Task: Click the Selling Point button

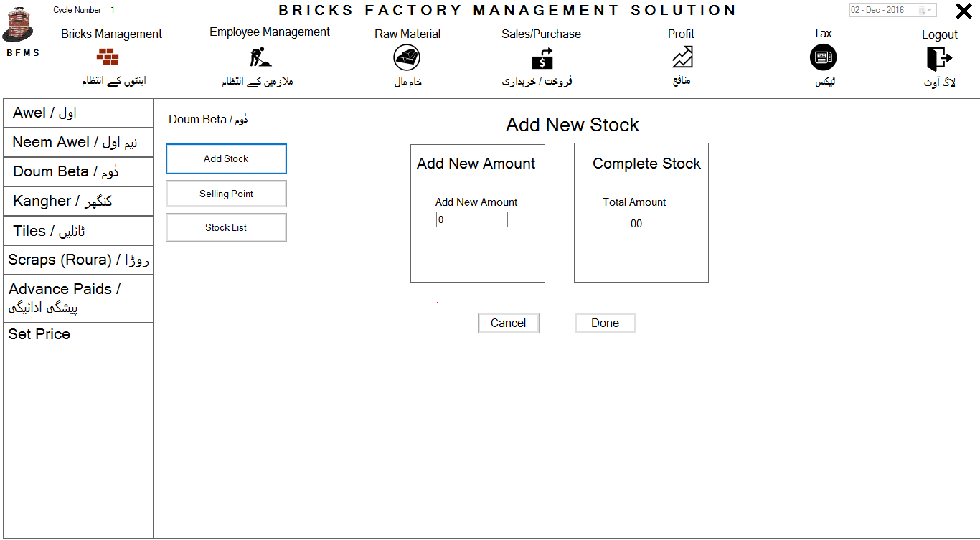Action: [226, 194]
